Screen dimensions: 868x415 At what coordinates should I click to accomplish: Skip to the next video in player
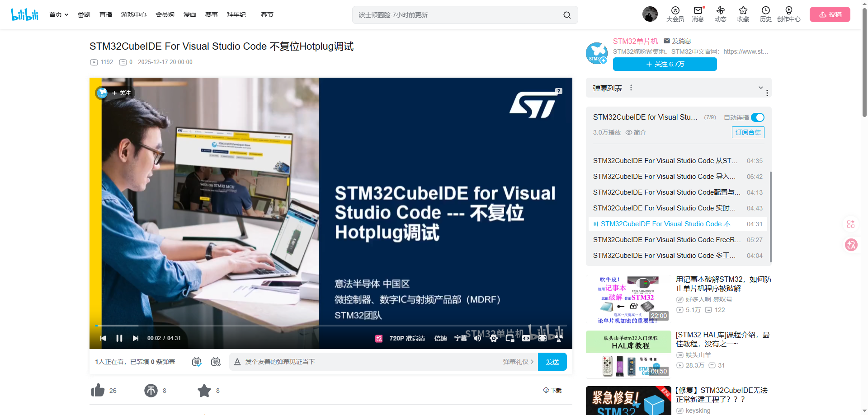pos(136,338)
